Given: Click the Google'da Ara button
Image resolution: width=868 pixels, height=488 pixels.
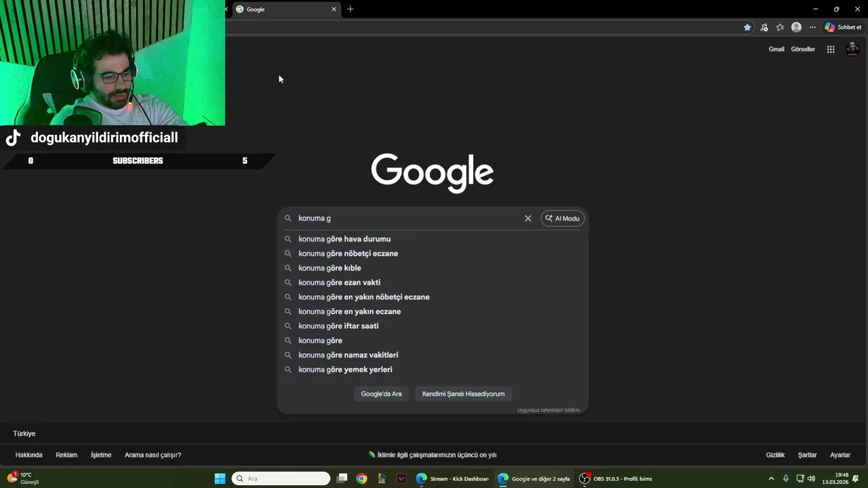Looking at the screenshot, I should (x=381, y=394).
